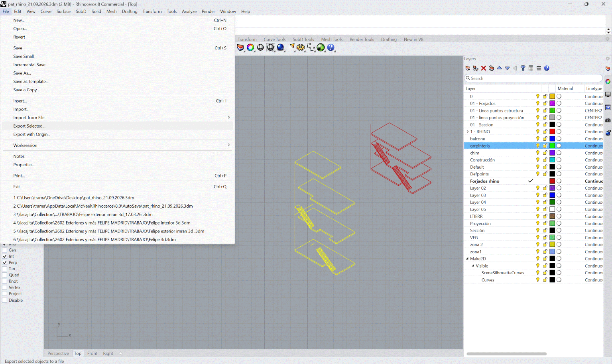This screenshot has height=364, width=612.
Task: Click the red color swatch of Forjados rhino layer
Action: pos(552,181)
